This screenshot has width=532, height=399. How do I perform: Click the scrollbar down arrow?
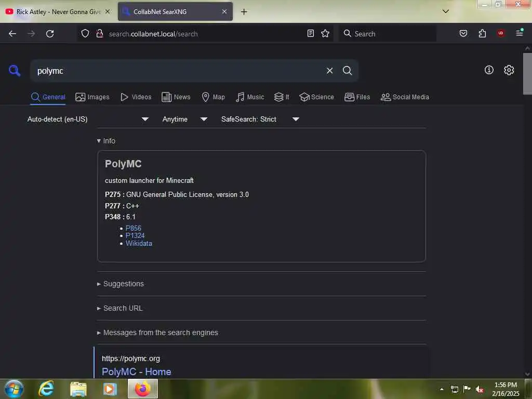[527, 374]
